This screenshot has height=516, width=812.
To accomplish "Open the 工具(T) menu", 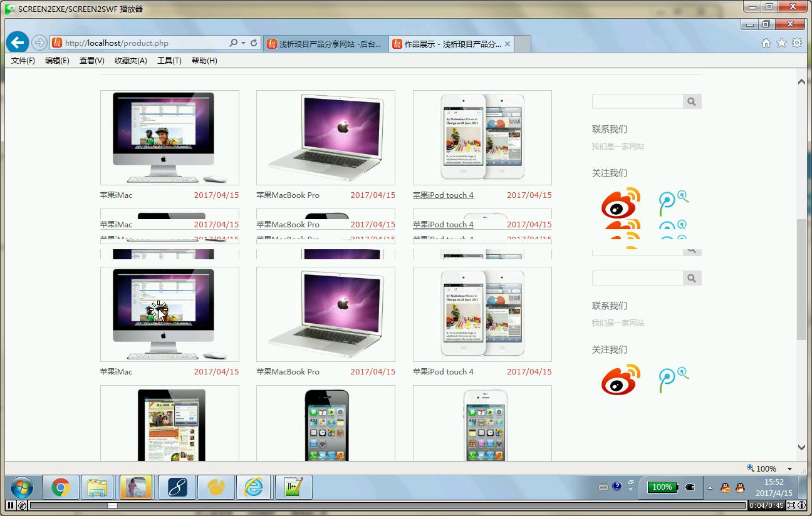I will pyautogui.click(x=169, y=61).
